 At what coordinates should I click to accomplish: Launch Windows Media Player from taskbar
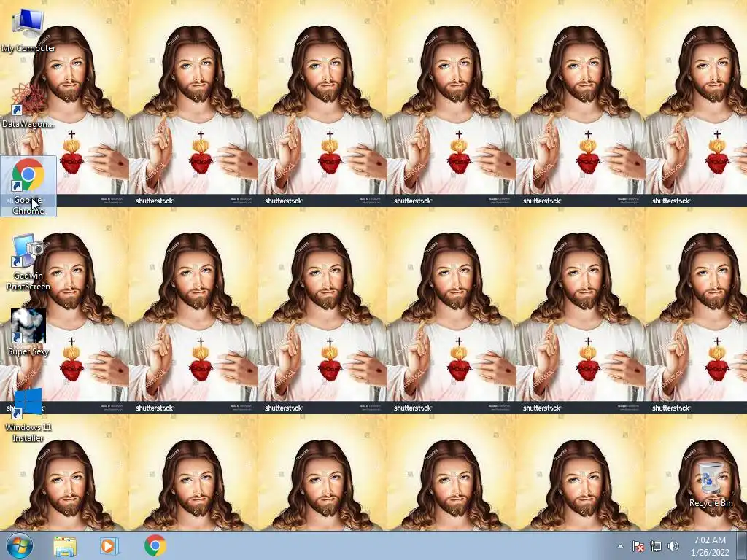point(109,545)
